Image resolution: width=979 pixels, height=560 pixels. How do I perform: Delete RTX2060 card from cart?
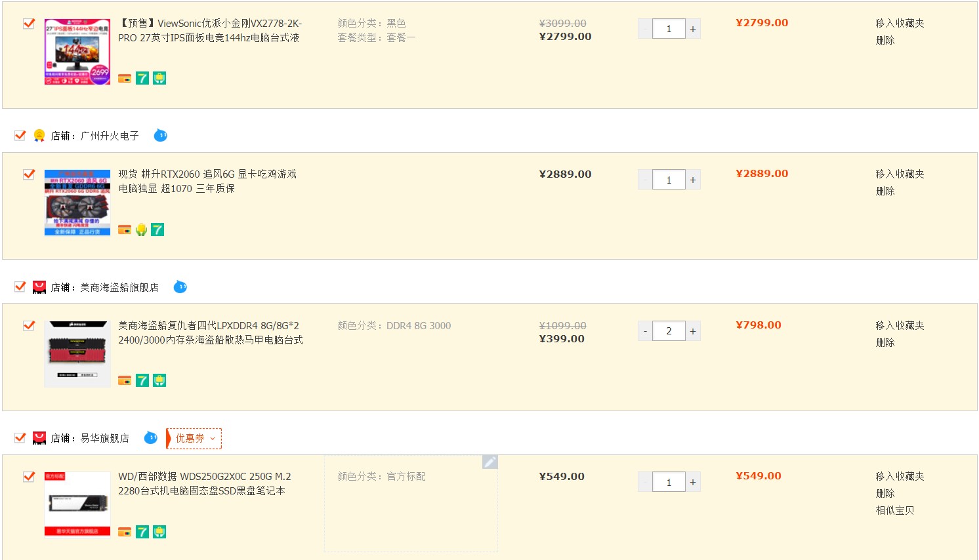tap(885, 191)
